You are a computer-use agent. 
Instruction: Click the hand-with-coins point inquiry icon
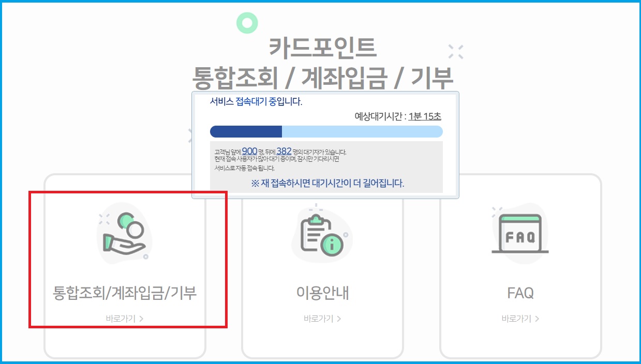click(124, 235)
